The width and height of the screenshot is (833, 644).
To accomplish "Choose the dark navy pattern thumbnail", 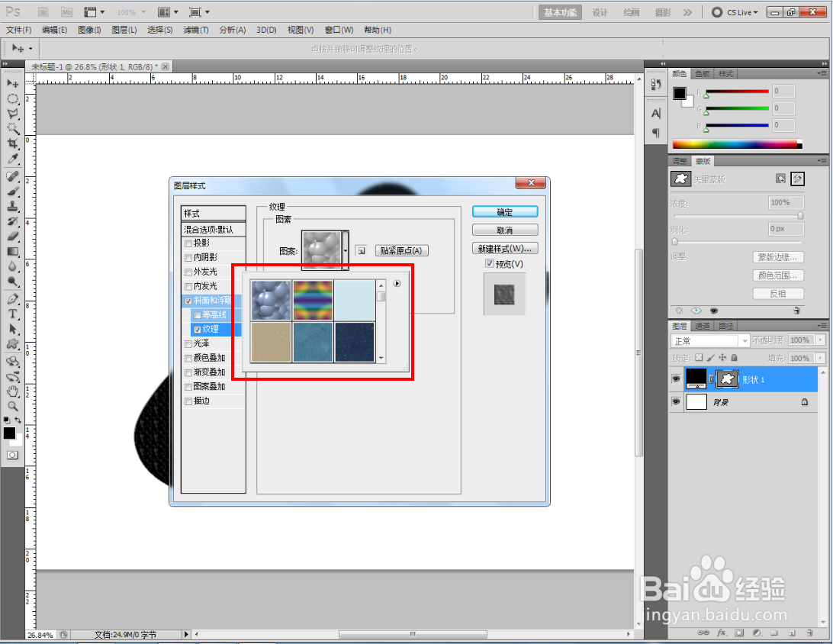I will [x=355, y=342].
